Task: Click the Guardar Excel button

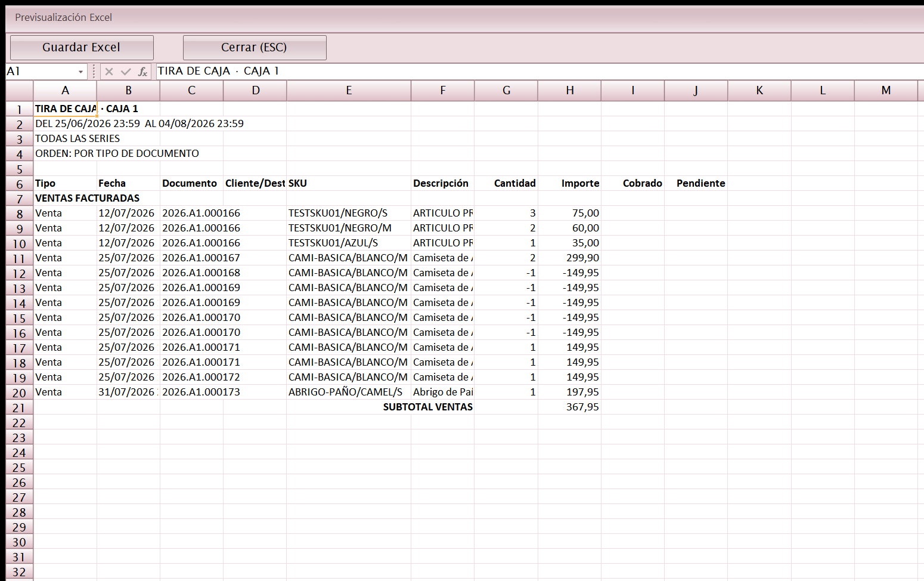Action: (82, 48)
